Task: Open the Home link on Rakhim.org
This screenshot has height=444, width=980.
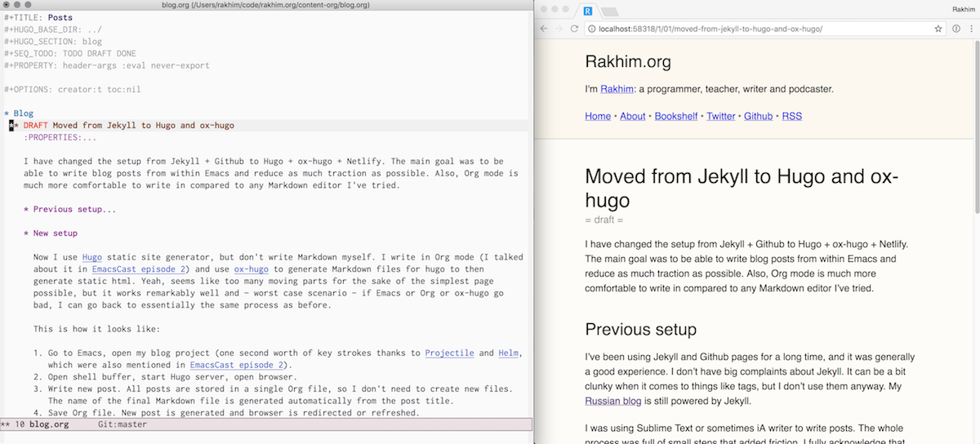Action: 598,116
